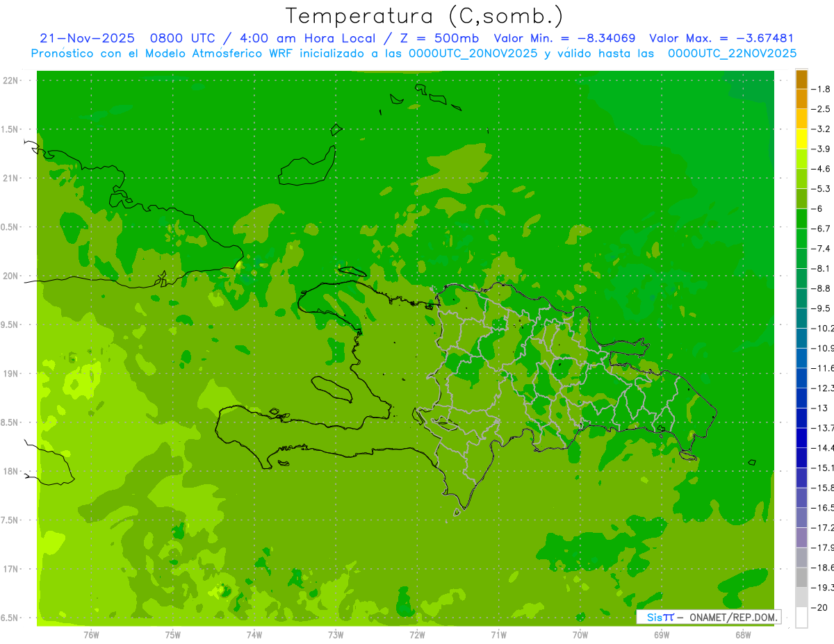
Task: Click the '21N' latitude axis label
Action: coord(9,179)
